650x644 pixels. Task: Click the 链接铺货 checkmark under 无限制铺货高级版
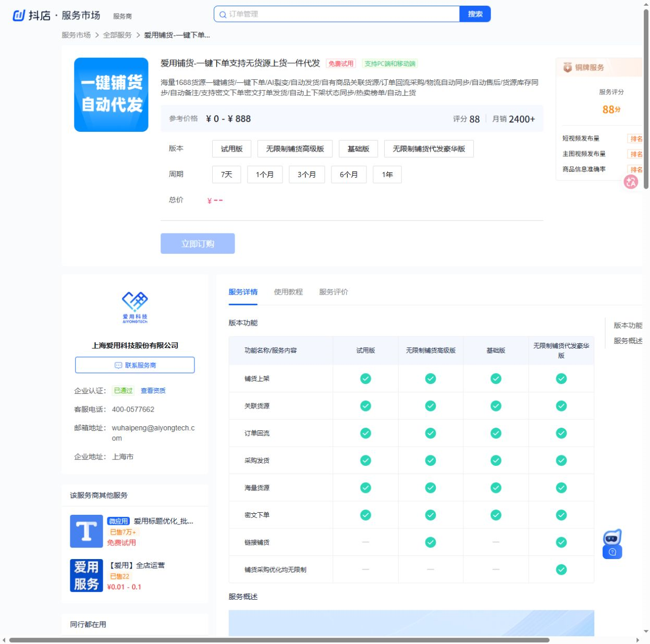point(431,542)
